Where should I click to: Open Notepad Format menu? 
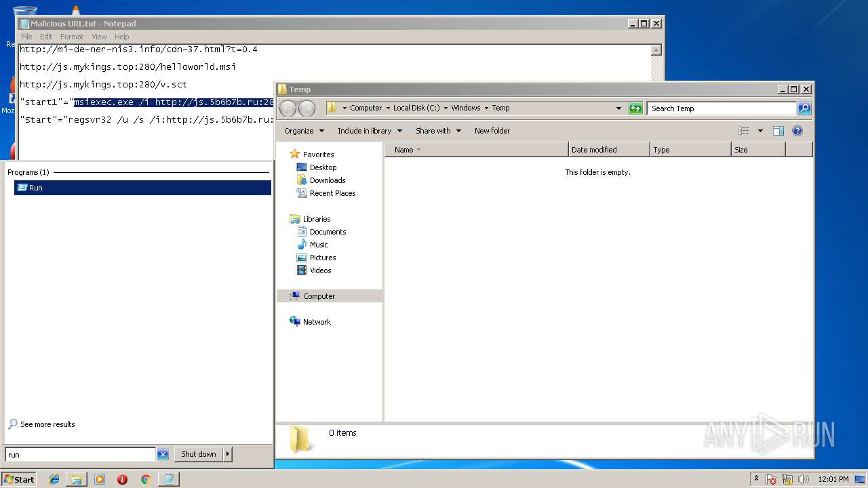pyautogui.click(x=72, y=37)
